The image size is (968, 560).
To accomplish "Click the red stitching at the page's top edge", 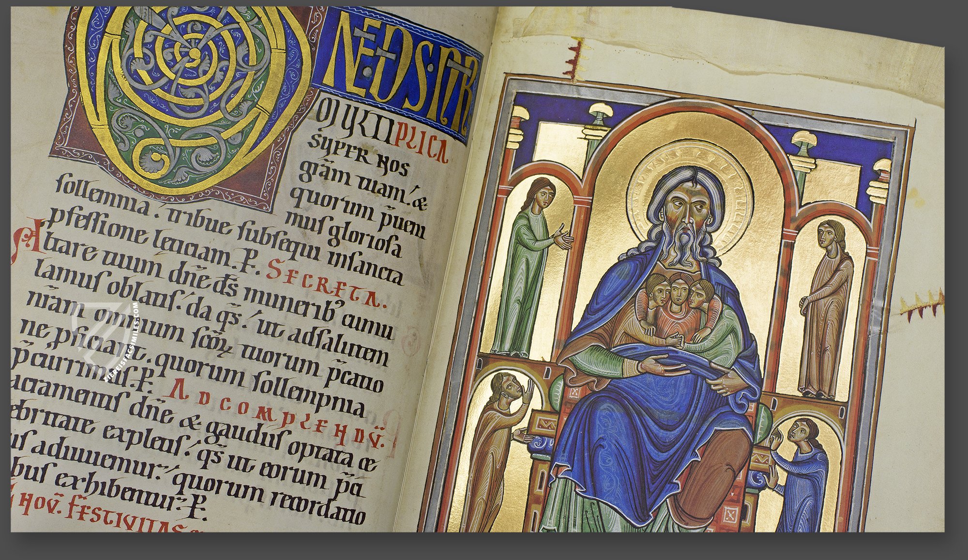I will [573, 61].
